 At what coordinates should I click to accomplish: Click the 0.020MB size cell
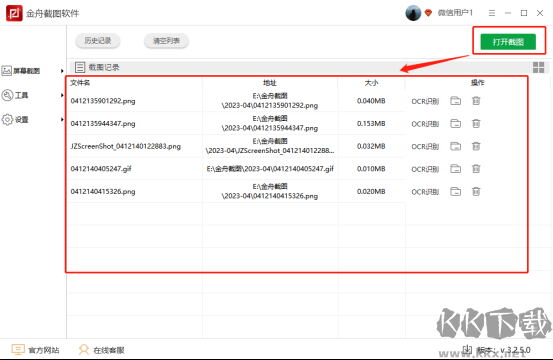[371, 192]
